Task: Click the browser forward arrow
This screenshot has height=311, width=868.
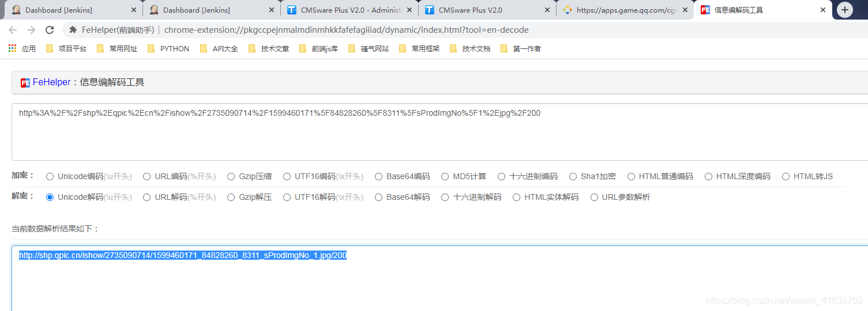Action: click(31, 30)
